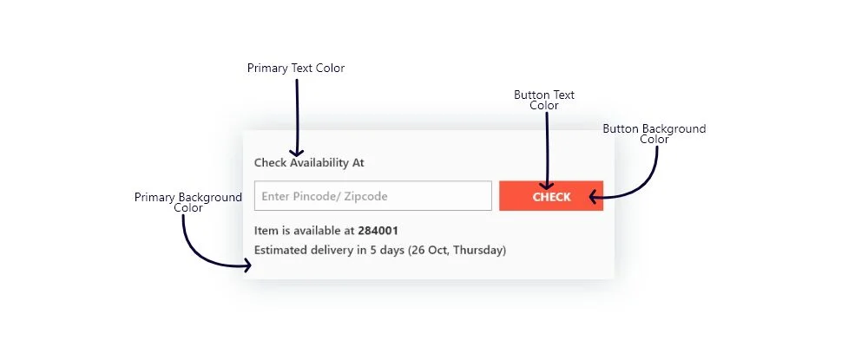This screenshot has width=868, height=347.
Task: Click the Button Background Color label
Action: [654, 134]
